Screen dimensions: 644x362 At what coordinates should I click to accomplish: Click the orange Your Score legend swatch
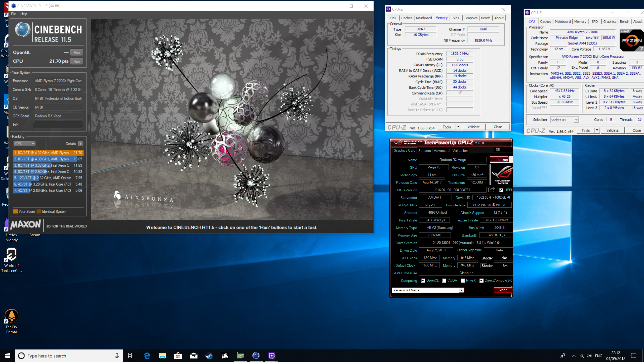[x=15, y=211]
